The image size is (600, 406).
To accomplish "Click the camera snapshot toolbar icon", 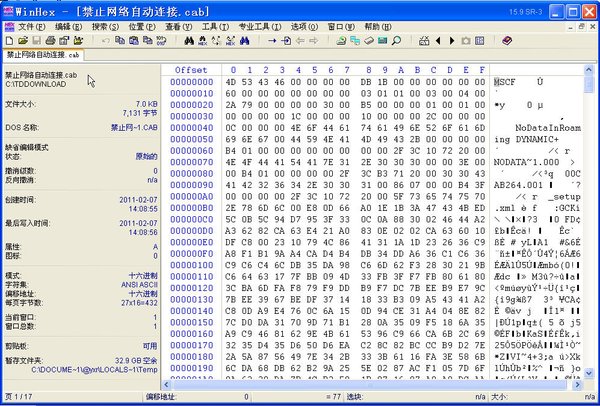I will click(466, 41).
